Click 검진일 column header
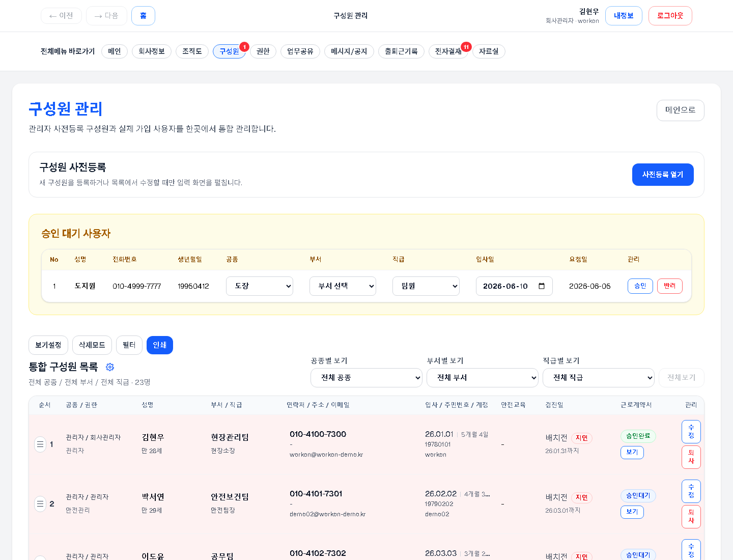Viewport: 733px width, 560px height. [x=554, y=405]
